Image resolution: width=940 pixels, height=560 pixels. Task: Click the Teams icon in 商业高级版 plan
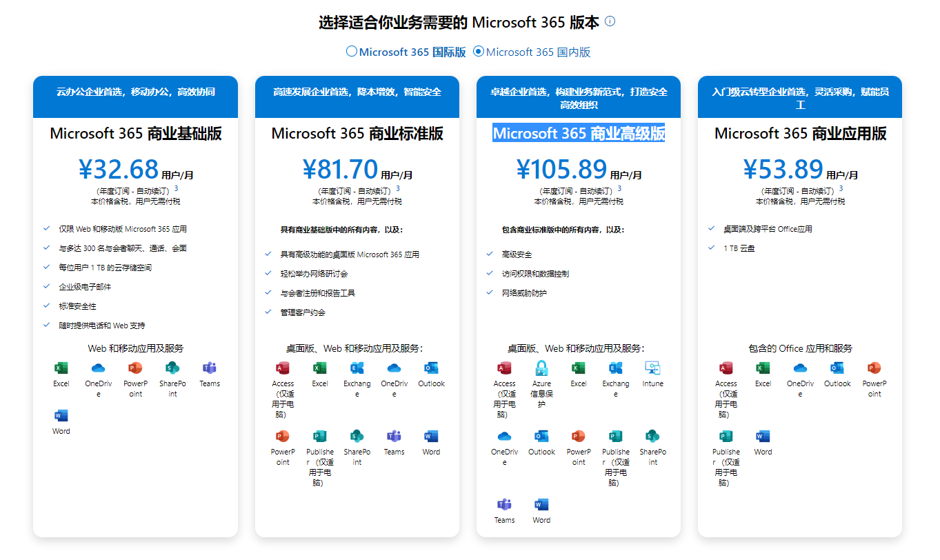(504, 505)
